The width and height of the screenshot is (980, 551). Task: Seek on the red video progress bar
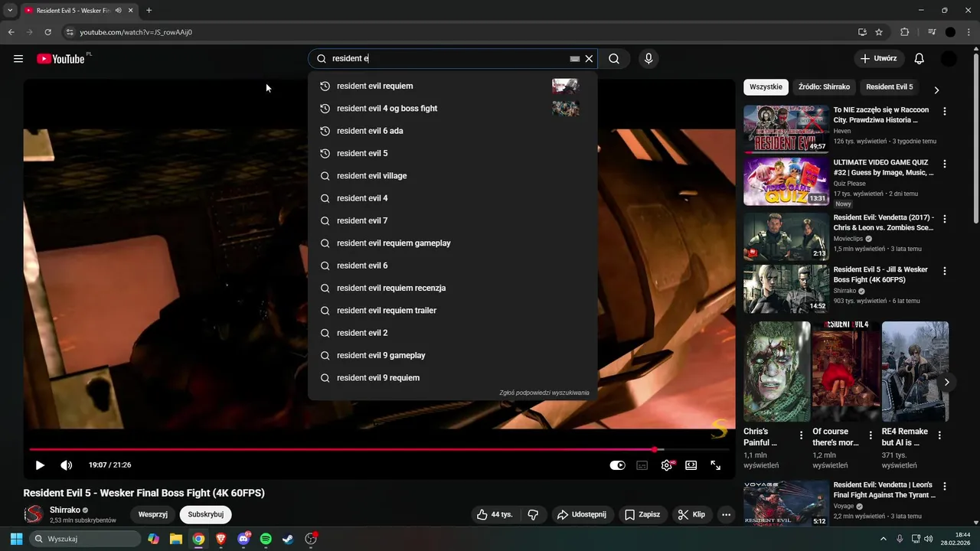coord(379,449)
